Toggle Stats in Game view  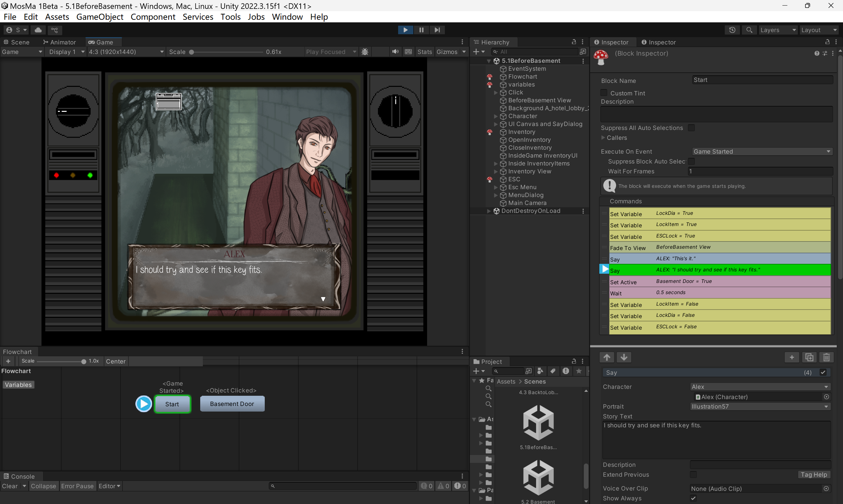pyautogui.click(x=424, y=52)
